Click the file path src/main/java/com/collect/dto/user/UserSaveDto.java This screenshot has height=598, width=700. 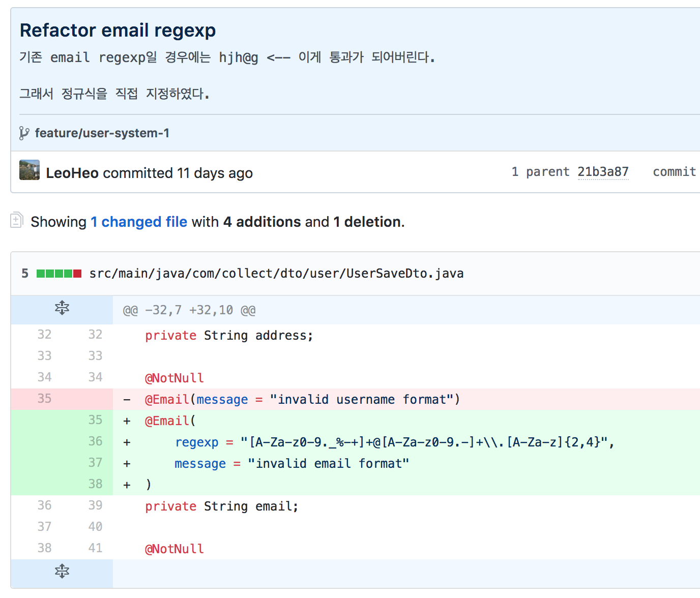(276, 273)
